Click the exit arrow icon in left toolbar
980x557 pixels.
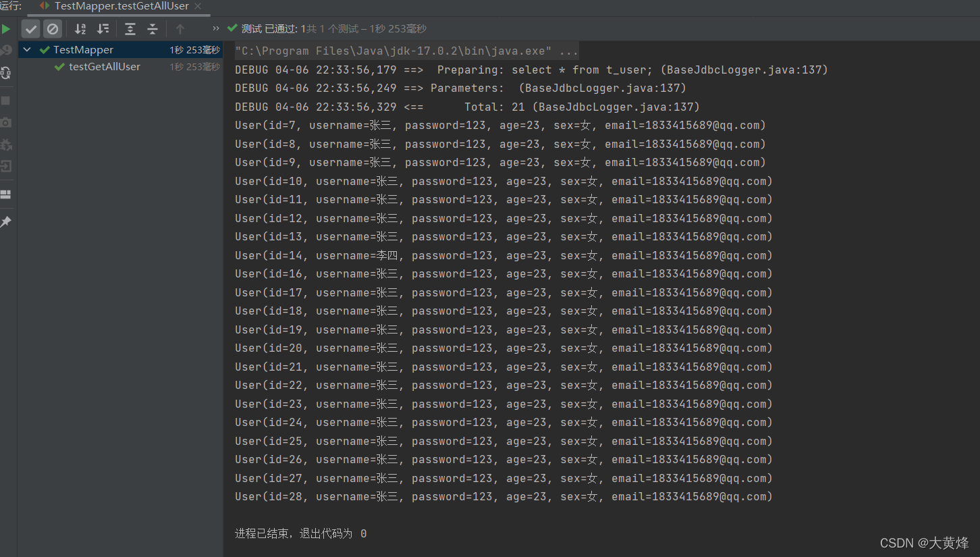(6, 166)
